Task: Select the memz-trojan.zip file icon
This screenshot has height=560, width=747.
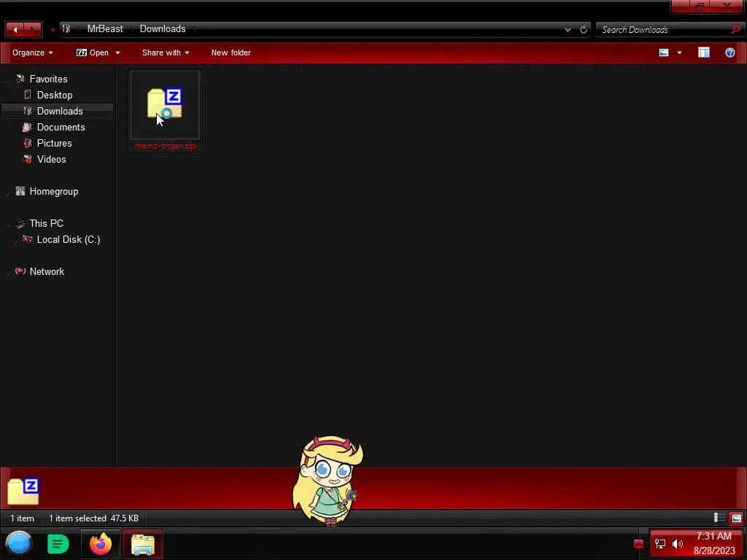Action: [x=165, y=104]
